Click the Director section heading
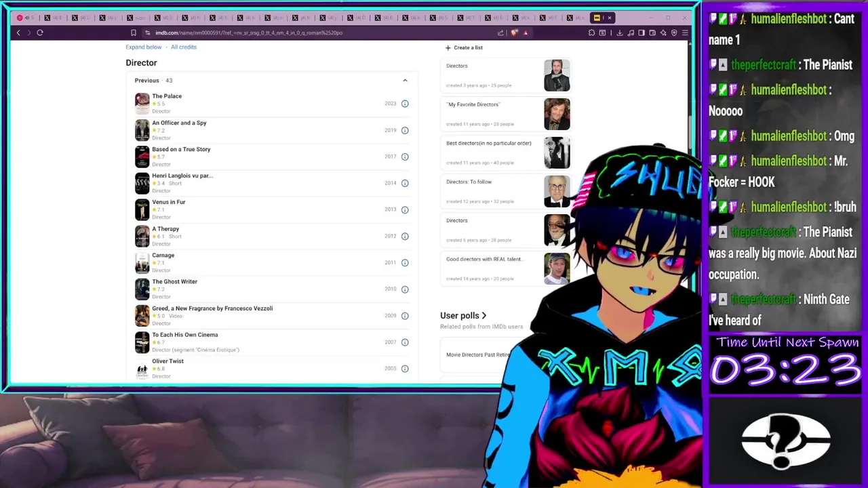Viewport: 868px width, 488px height. (141, 62)
